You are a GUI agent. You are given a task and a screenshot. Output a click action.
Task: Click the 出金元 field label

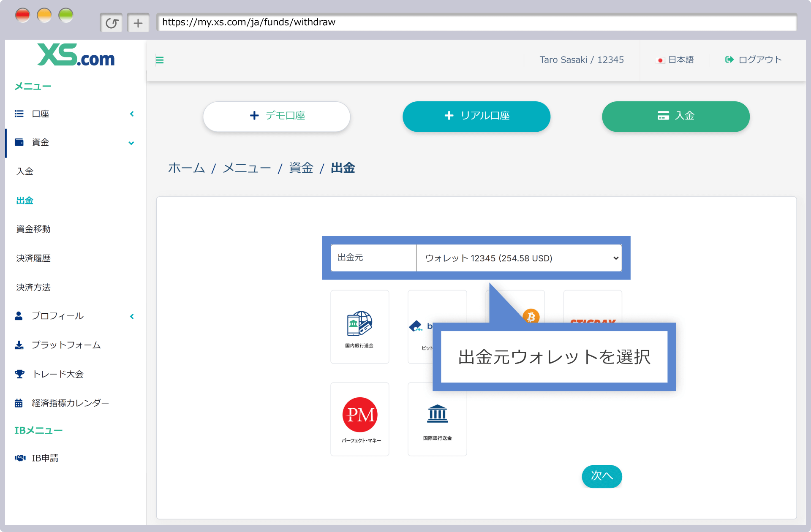(350, 258)
